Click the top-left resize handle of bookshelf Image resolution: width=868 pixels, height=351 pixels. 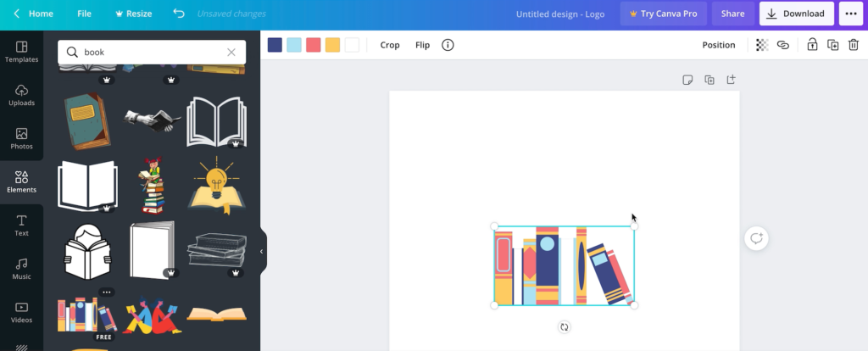pyautogui.click(x=494, y=226)
